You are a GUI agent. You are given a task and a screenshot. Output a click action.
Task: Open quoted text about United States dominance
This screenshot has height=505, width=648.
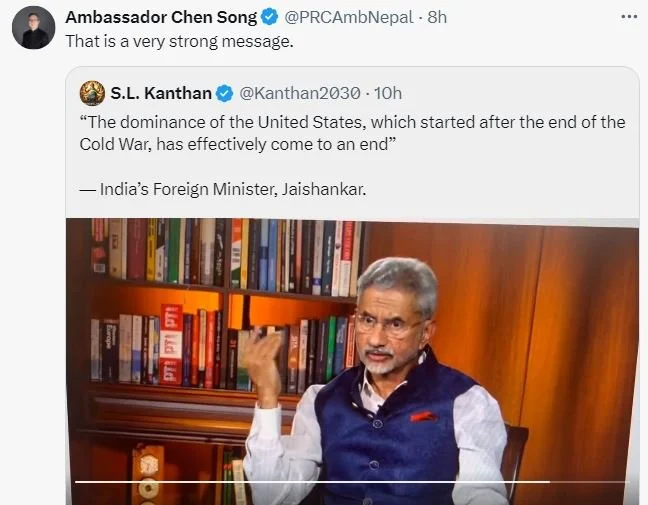click(351, 122)
